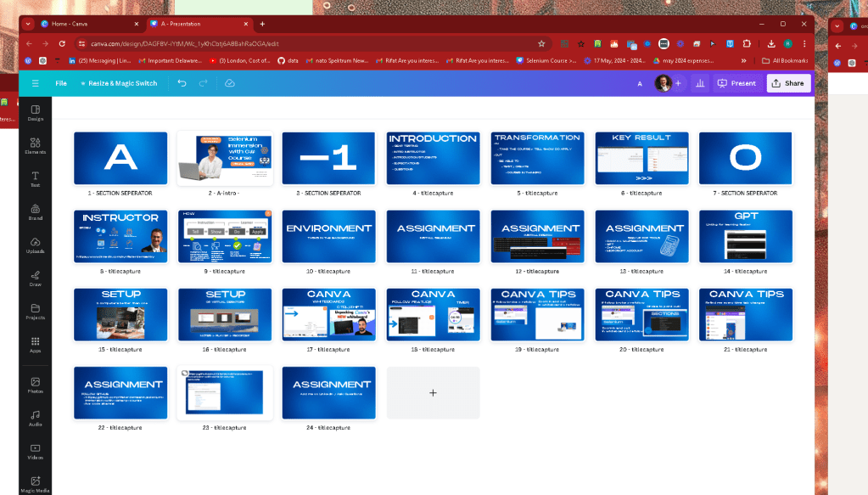Click the cloud save status icon
Viewport: 868px width, 495px height.
pos(230,83)
